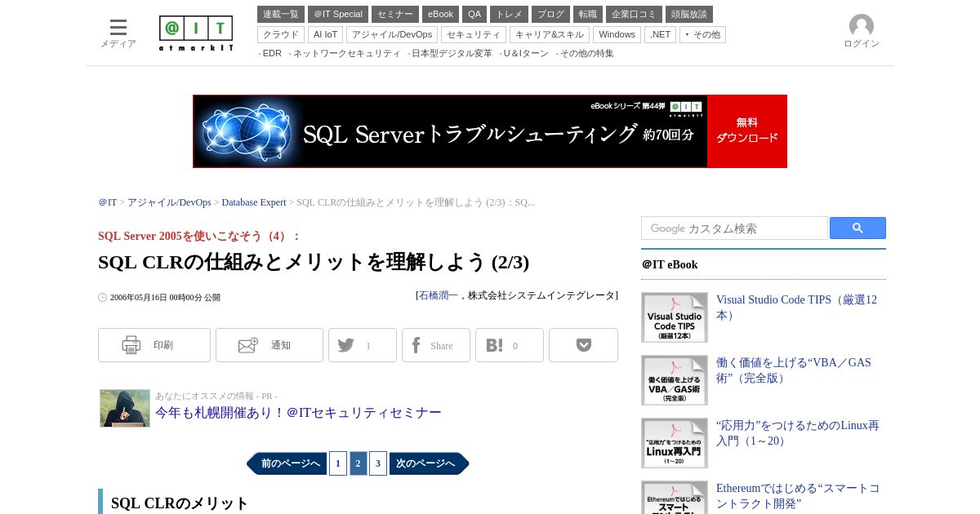The height and width of the screenshot is (514, 980).
Task: Open Visual Studio Code TIPS（厳選12本） text link
Action: 796,308
